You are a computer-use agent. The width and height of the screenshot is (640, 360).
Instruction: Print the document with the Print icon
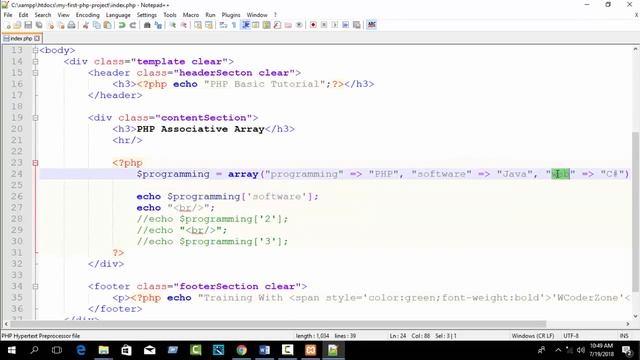coord(71,25)
